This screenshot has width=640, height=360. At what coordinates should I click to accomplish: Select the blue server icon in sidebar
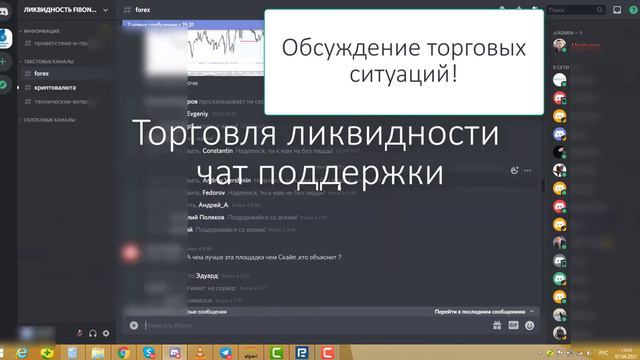(5, 39)
